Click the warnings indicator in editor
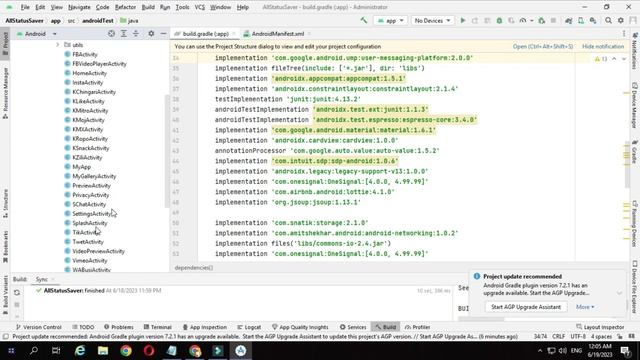The height and width of the screenshot is (360, 640). pos(601,59)
